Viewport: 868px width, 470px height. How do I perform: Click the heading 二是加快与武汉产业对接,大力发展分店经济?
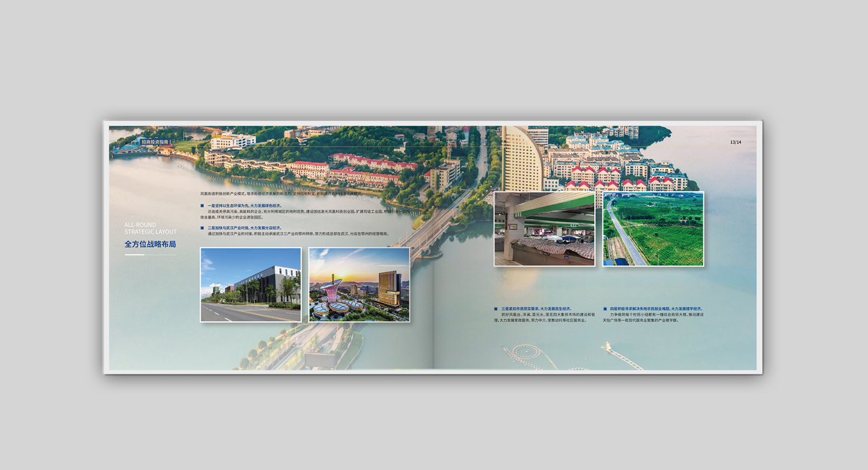point(244,228)
